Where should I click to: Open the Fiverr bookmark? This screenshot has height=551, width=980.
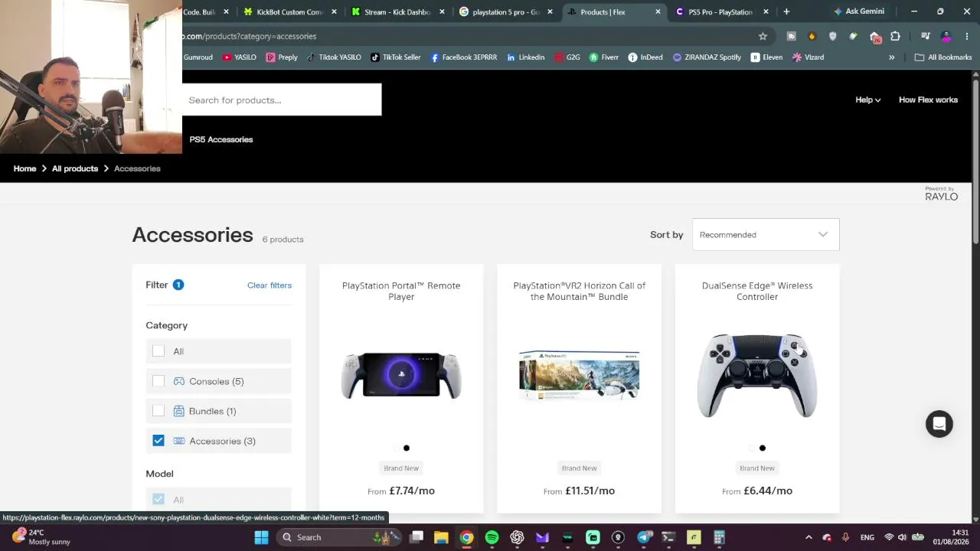[604, 57]
